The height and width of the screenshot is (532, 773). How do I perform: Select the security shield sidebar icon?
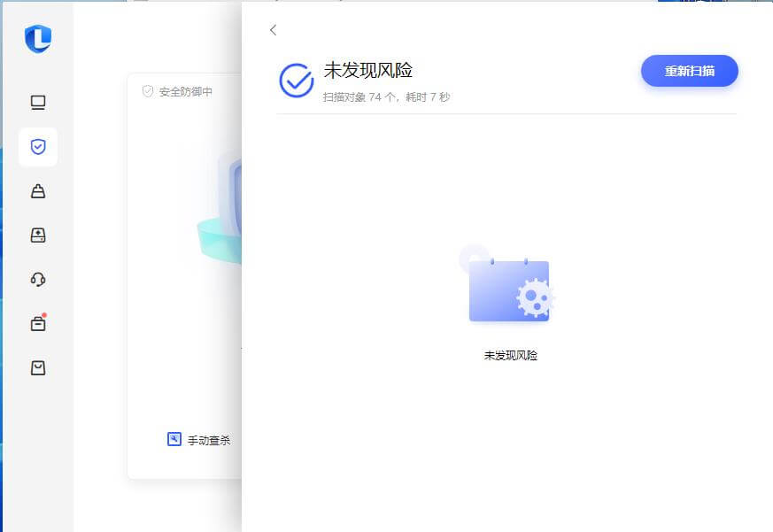tap(38, 146)
